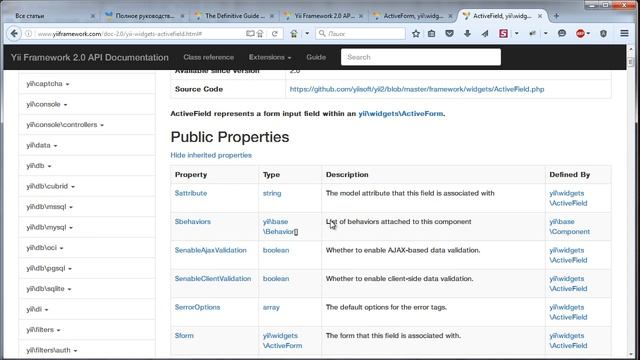This screenshot has height=360, width=640.
Task: Expand the yii\db\mysql sidebar group
Action: (49, 227)
